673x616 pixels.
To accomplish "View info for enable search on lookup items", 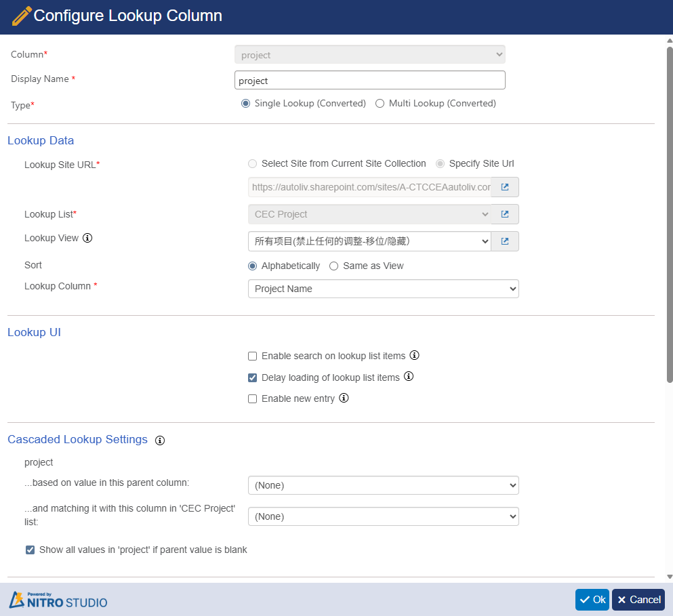I will (415, 355).
